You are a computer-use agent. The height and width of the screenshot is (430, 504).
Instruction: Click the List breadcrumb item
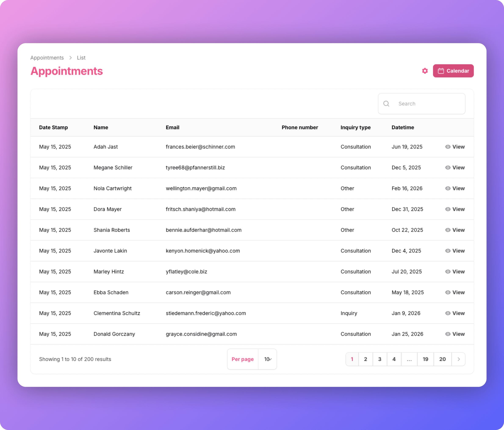(81, 58)
